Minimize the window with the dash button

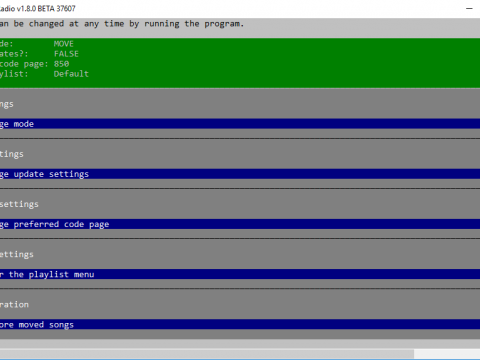point(469,8)
